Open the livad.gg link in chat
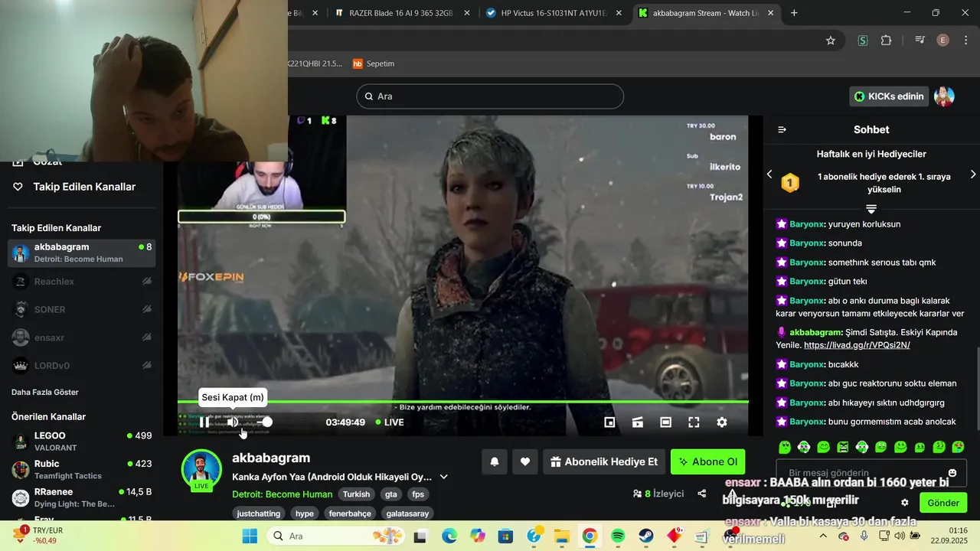The width and height of the screenshot is (980, 551). [x=857, y=345]
